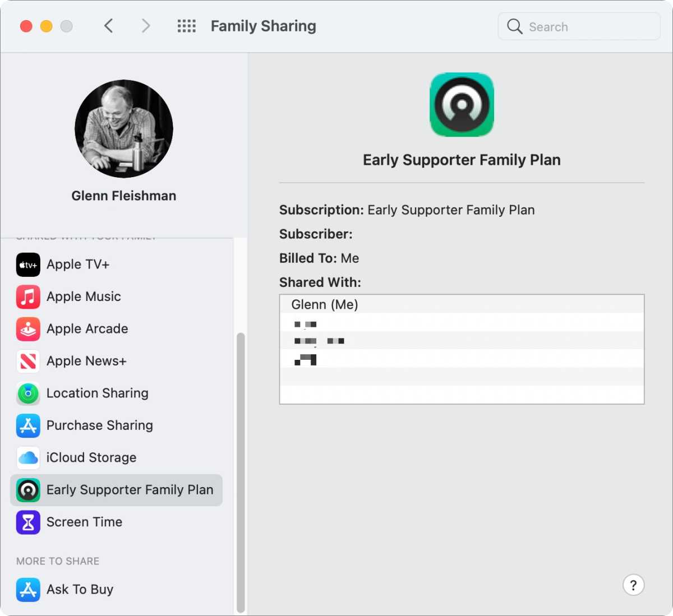673x616 pixels.
Task: Go forward with the right chevron
Action: click(x=146, y=26)
